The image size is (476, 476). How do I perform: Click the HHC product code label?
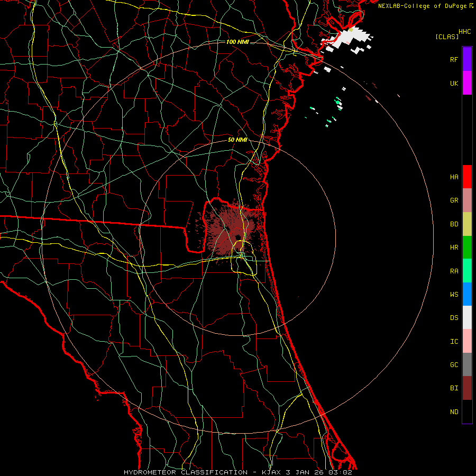pyautogui.click(x=465, y=32)
